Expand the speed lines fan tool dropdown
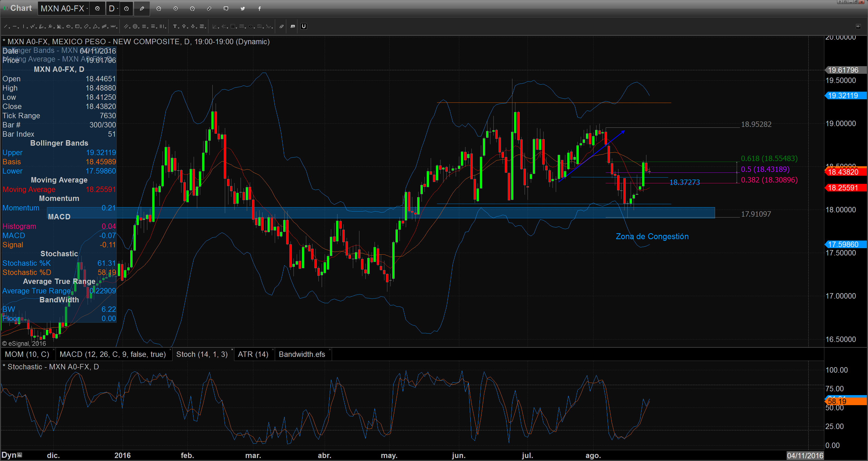The width and height of the screenshot is (868, 461). coord(63,28)
